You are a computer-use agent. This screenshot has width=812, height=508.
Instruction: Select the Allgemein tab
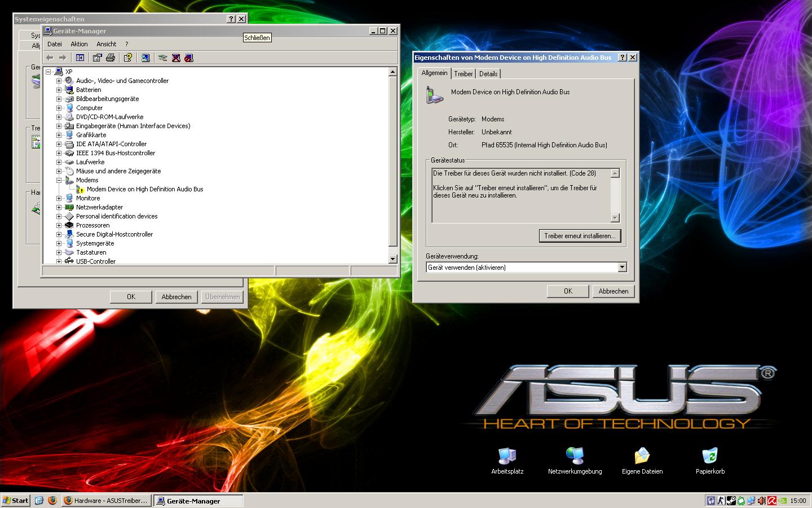(434, 73)
